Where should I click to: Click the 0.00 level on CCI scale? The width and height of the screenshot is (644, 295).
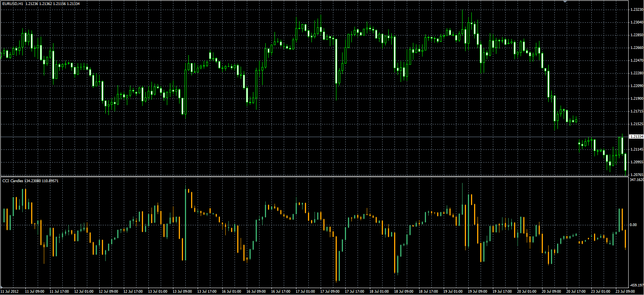634,225
